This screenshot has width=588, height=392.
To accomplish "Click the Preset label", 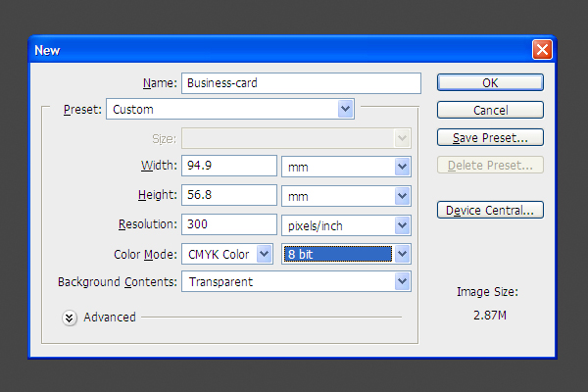I will (82, 109).
